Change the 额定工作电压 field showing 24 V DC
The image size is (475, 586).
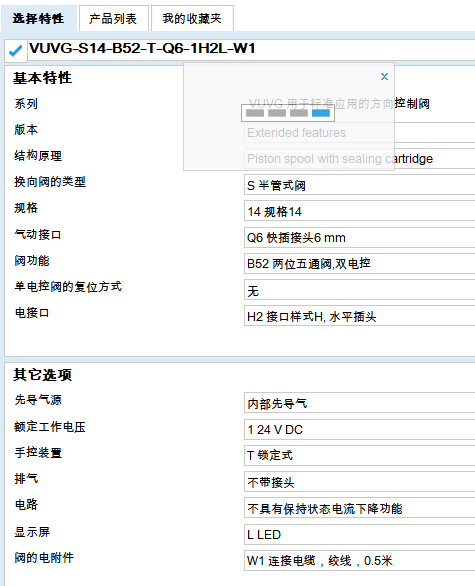tap(360, 429)
